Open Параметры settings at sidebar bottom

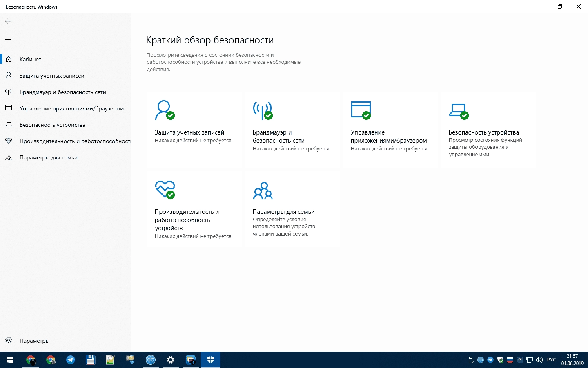tap(65, 341)
